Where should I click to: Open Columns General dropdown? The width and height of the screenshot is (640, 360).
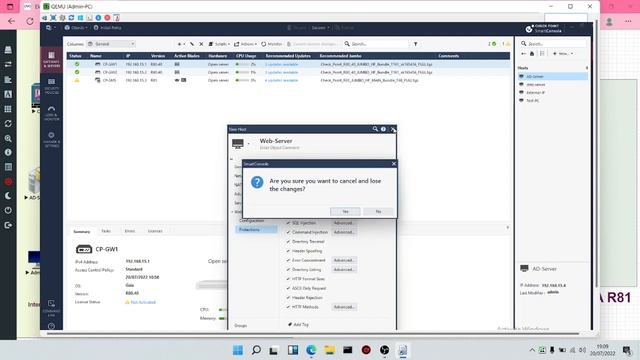[111, 44]
